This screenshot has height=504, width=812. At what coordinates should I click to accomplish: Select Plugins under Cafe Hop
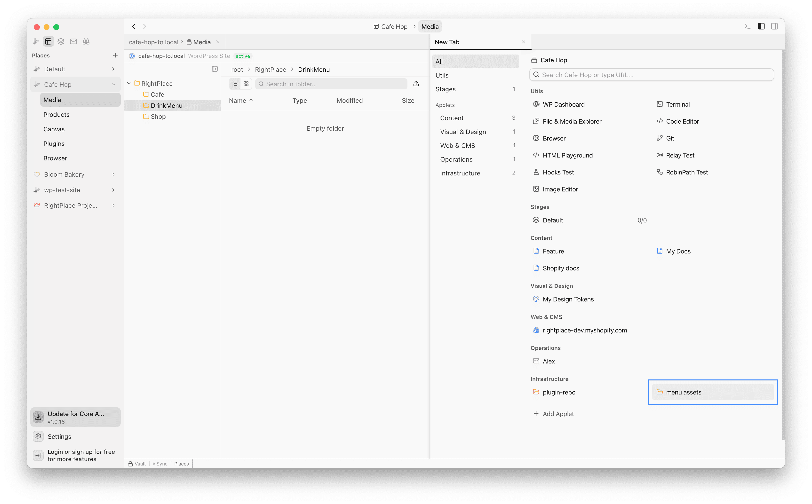(x=80, y=144)
